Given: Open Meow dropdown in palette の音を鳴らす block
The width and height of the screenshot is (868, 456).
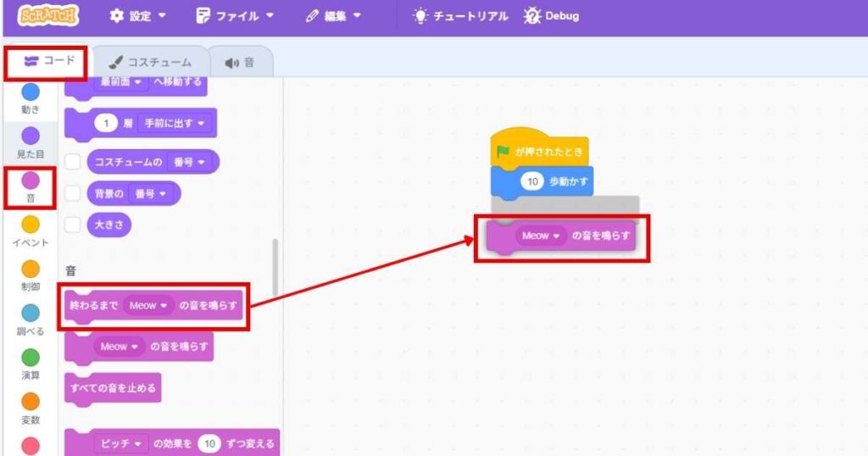Looking at the screenshot, I should click(119, 347).
